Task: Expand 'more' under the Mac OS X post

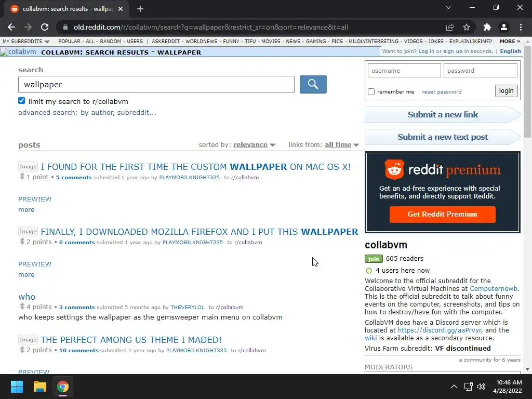Action: pyautogui.click(x=26, y=210)
